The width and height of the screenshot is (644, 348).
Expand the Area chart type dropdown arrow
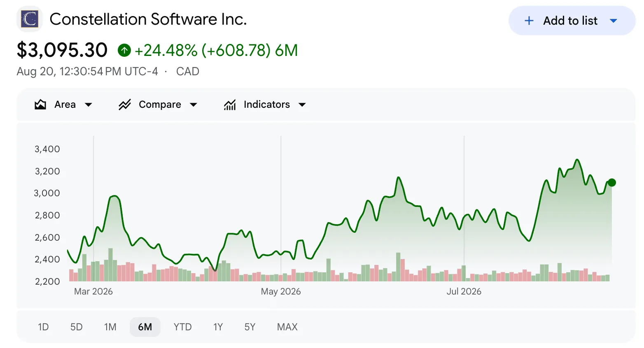[x=88, y=105]
